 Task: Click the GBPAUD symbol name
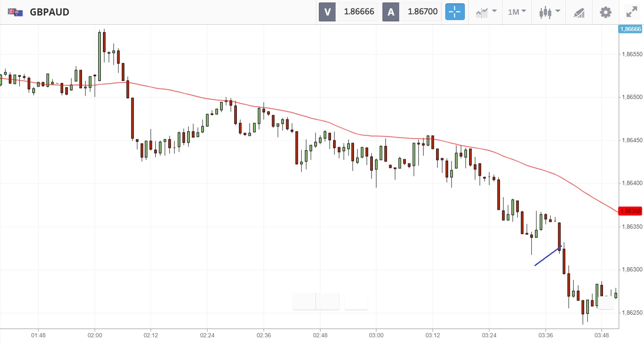(x=49, y=12)
